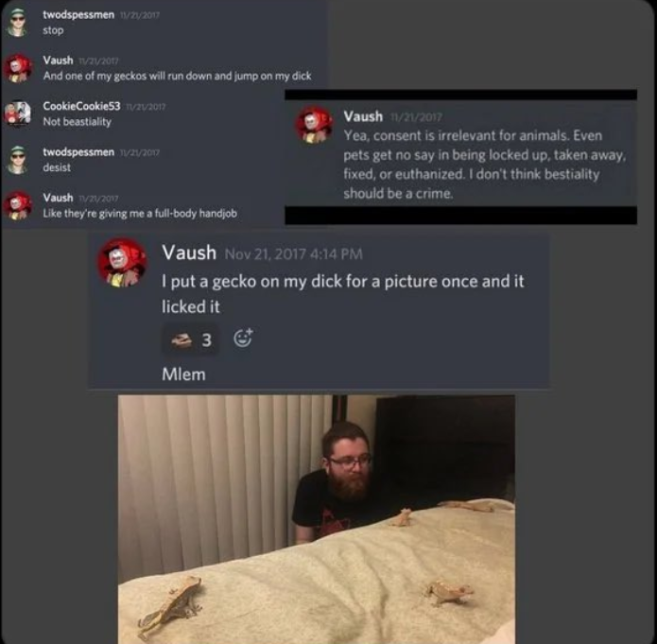Select the large Vaush username heading
657x644 pixels.
[x=189, y=252]
